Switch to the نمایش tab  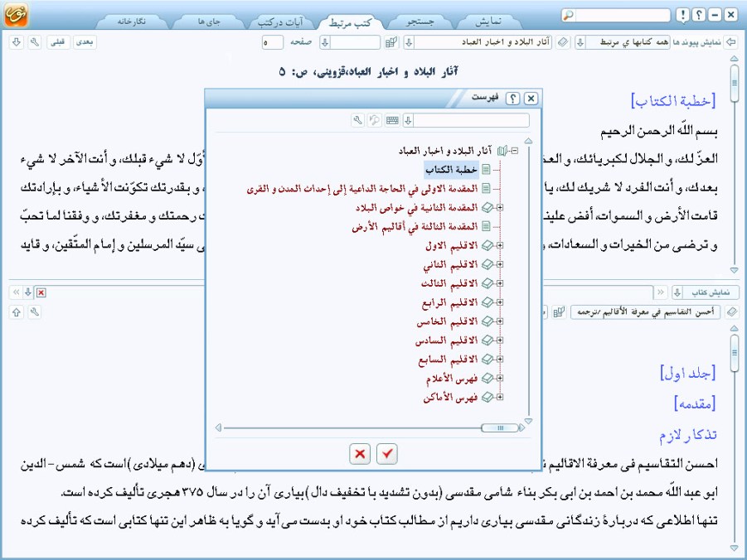[488, 22]
